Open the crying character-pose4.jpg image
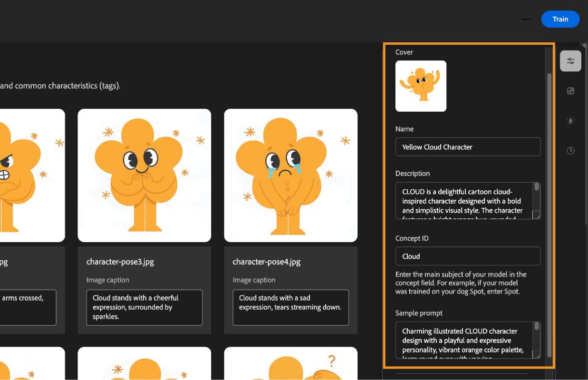 click(290, 175)
